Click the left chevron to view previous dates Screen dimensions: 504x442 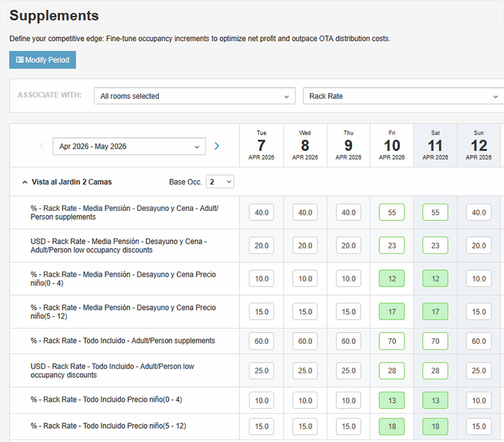click(42, 145)
